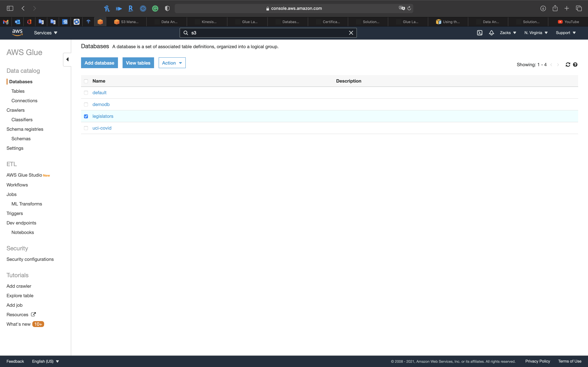
Task: Open the N. Virginia region dropdown
Action: [x=536, y=33]
